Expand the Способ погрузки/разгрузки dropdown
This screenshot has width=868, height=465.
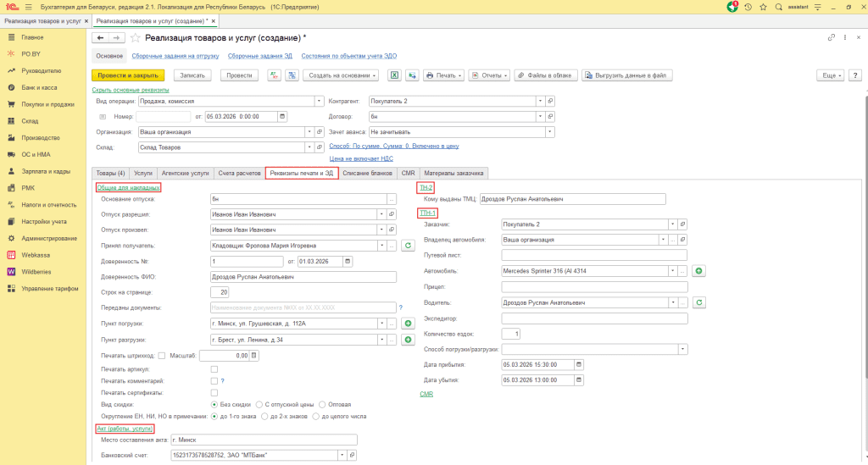(682, 349)
